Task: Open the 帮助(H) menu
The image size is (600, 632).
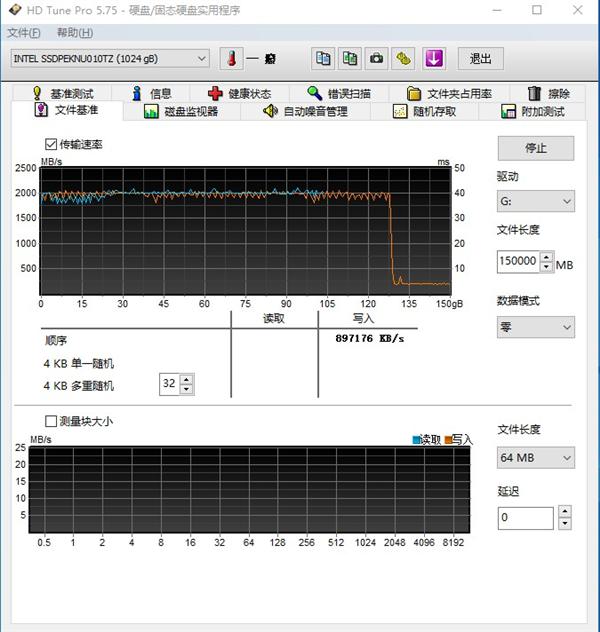Action: click(x=75, y=33)
